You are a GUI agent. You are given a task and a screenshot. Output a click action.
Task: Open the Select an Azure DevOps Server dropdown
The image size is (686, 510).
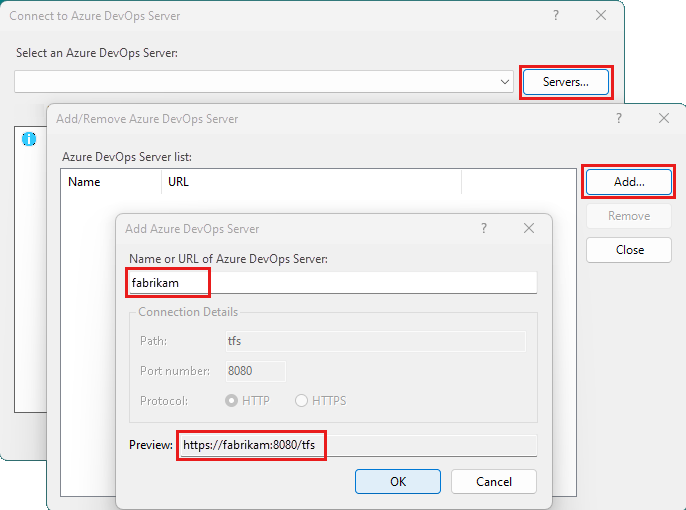(264, 81)
